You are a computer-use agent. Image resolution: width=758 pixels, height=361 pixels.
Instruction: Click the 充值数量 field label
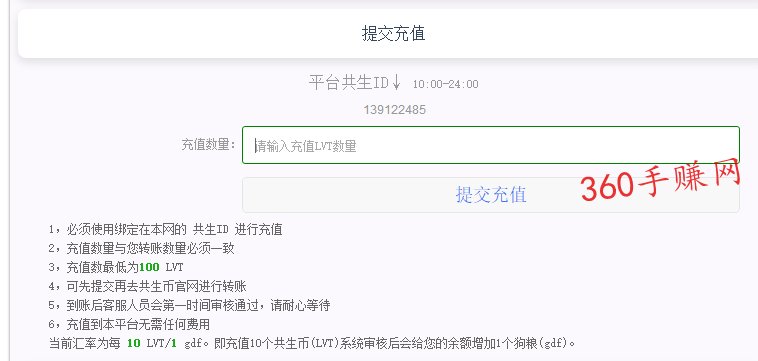[208, 144]
